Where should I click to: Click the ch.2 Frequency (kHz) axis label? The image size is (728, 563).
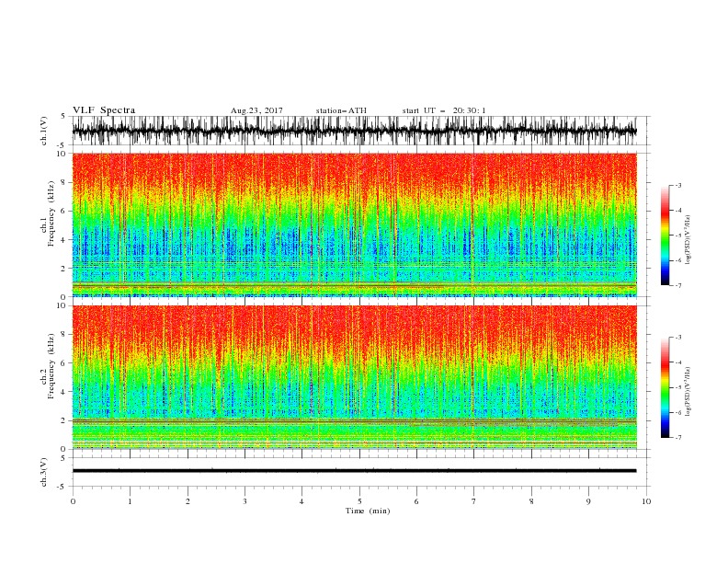(48, 366)
